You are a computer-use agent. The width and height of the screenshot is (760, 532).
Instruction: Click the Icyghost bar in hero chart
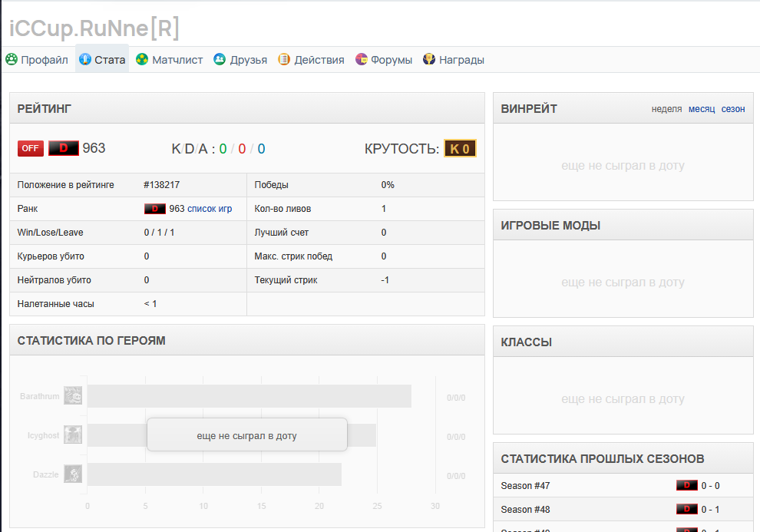[x=232, y=435]
